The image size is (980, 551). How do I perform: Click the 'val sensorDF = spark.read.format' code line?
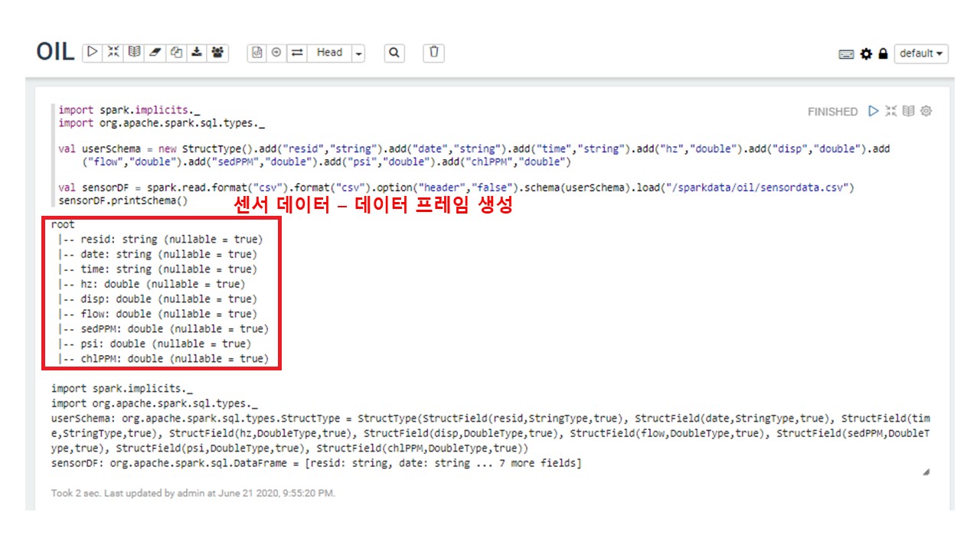pyautogui.click(x=456, y=187)
